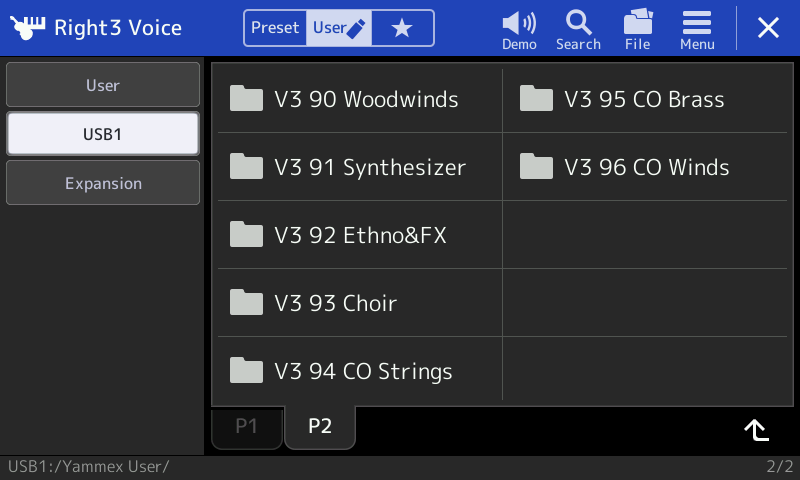Close the Right3 Voice selection screen
Viewport: 800px width, 480px height.
point(768,28)
